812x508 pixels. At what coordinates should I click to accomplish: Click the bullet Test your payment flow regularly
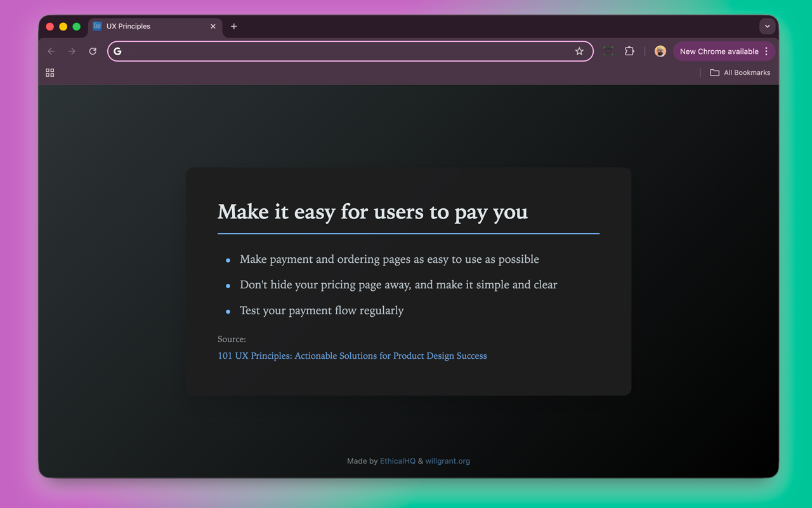(x=322, y=311)
